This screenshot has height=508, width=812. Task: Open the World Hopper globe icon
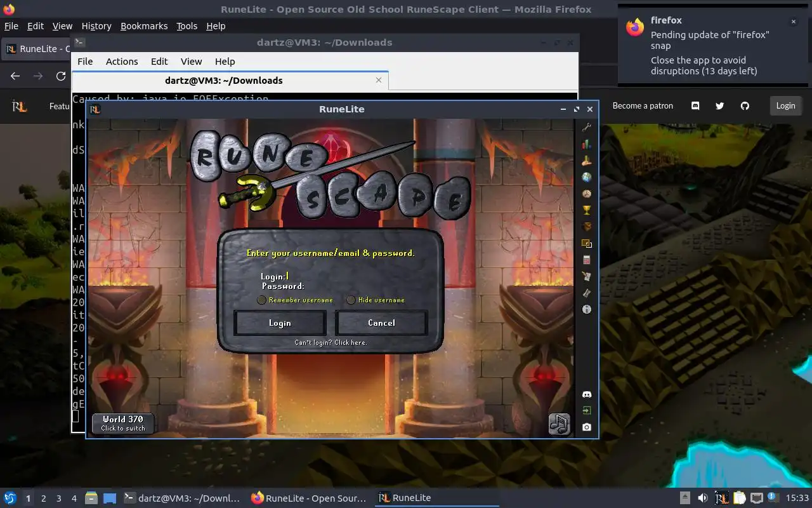point(587,177)
